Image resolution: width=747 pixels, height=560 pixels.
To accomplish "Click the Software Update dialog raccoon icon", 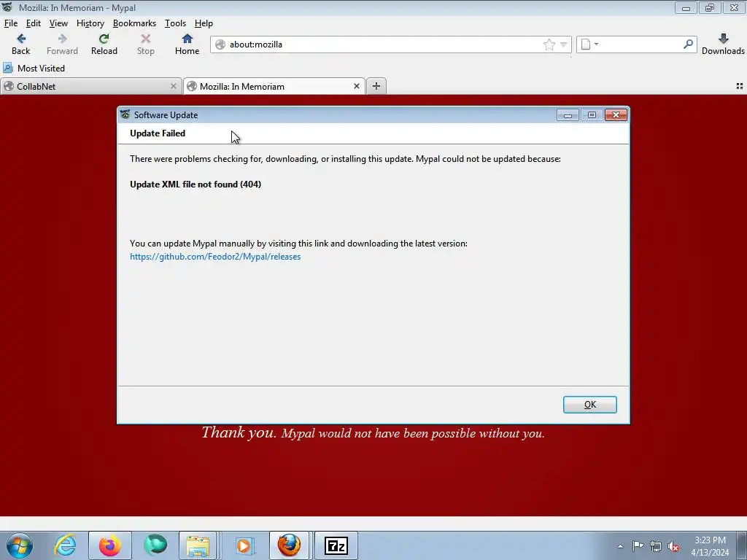I will click(125, 114).
